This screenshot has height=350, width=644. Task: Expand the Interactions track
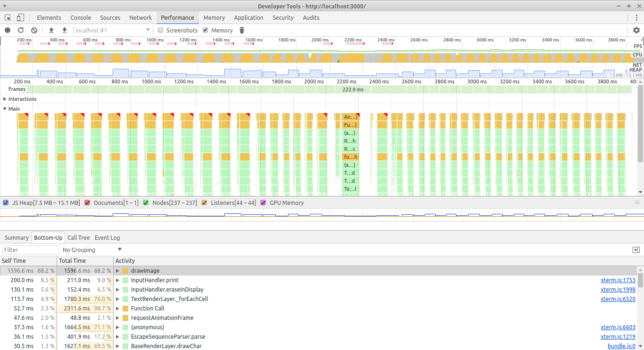(x=6, y=99)
